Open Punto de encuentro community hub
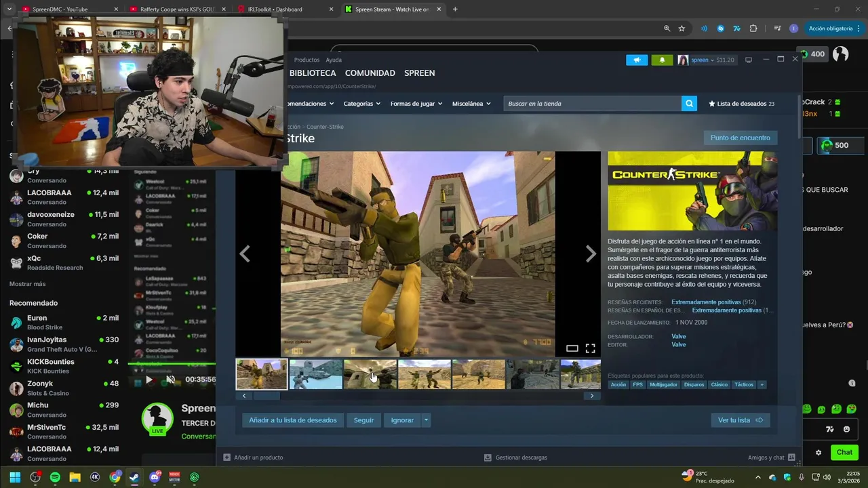The width and height of the screenshot is (868, 488). click(741, 138)
